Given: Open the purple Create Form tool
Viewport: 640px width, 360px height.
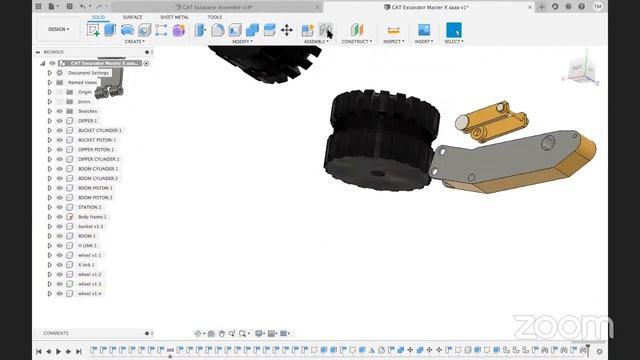Looking at the screenshot, I should pos(179,30).
